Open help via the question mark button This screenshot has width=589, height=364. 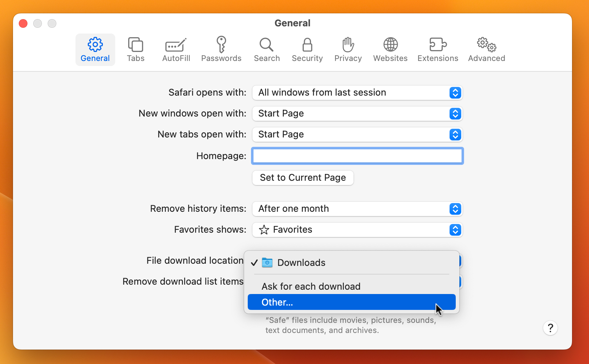[550, 328]
